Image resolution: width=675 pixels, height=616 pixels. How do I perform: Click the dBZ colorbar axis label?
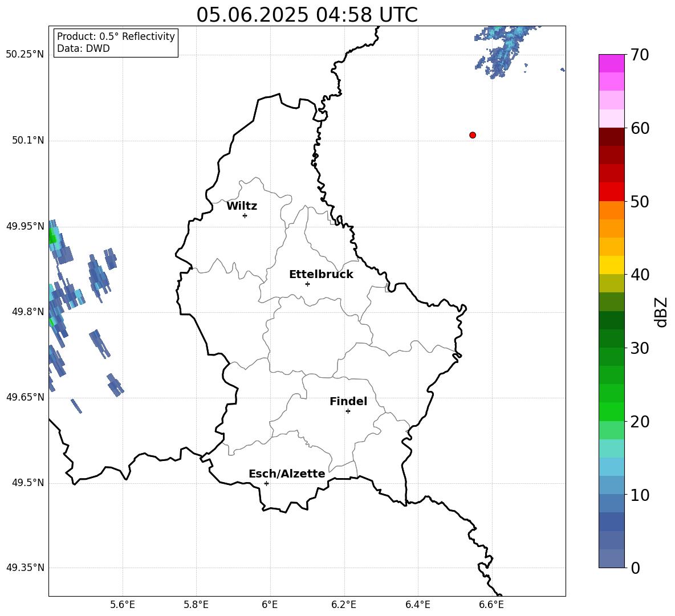click(661, 312)
